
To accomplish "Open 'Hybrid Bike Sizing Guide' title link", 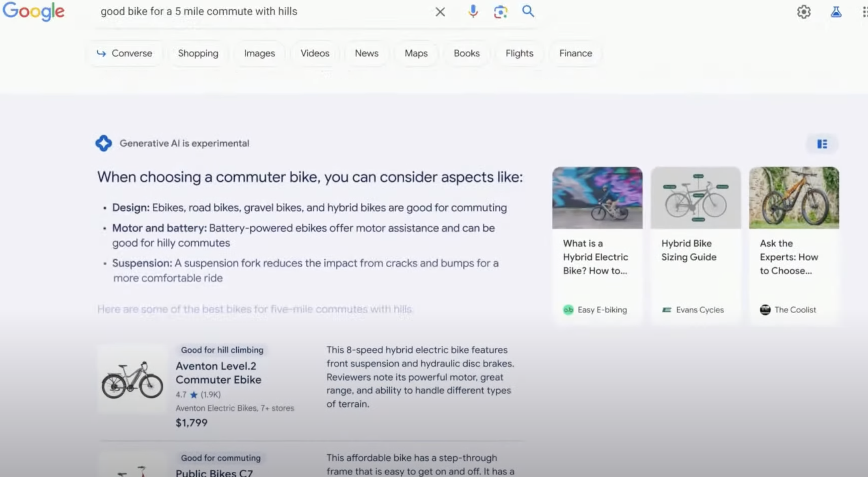I will [x=689, y=250].
